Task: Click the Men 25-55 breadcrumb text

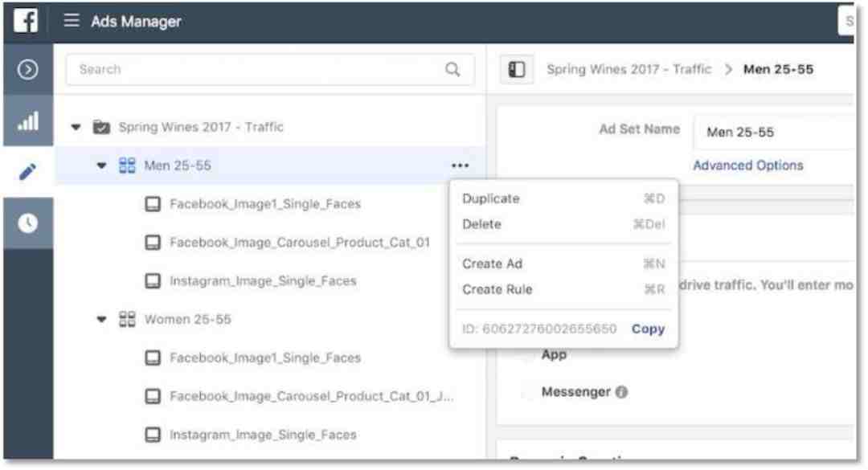Action: click(x=778, y=69)
